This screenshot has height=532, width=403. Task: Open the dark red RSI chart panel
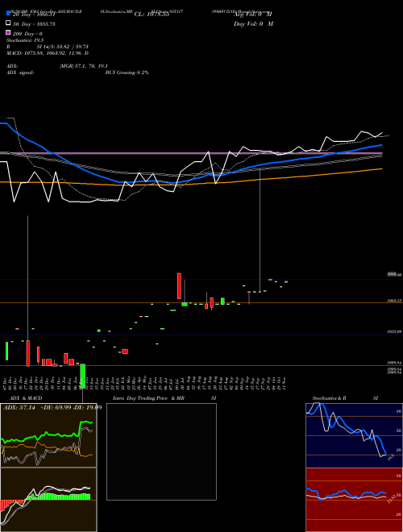pos(354,500)
